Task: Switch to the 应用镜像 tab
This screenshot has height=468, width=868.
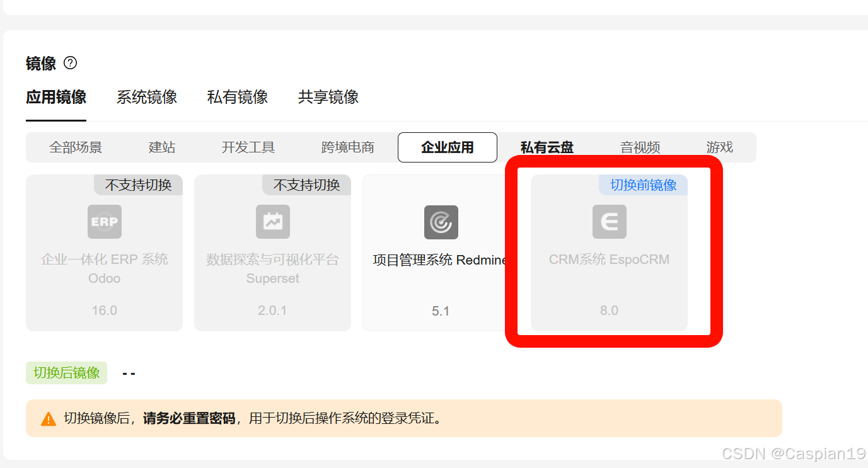Action: click(x=56, y=97)
